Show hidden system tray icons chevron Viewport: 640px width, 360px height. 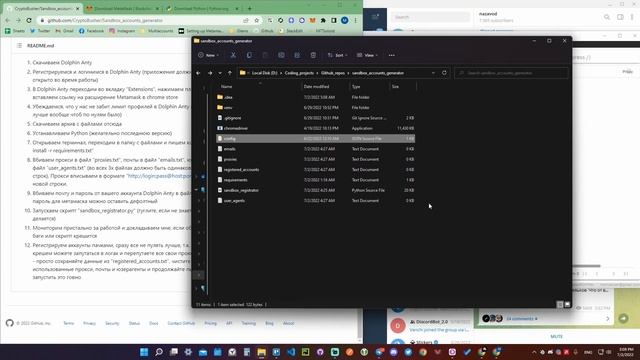pos(534,352)
